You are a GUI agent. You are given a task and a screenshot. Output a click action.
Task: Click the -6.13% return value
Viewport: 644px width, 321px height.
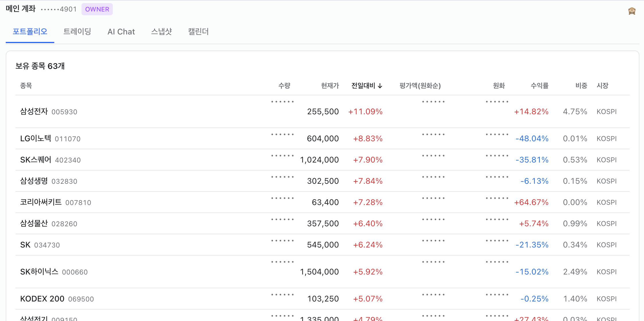pyautogui.click(x=534, y=181)
